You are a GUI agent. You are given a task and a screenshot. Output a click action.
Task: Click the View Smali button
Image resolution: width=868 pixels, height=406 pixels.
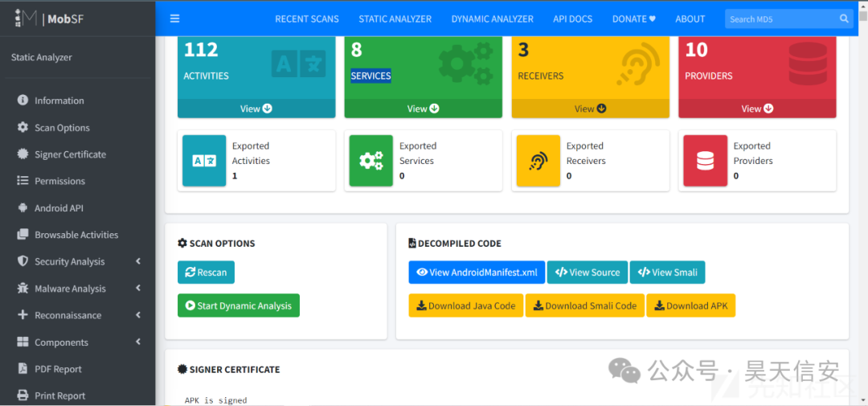667,272
